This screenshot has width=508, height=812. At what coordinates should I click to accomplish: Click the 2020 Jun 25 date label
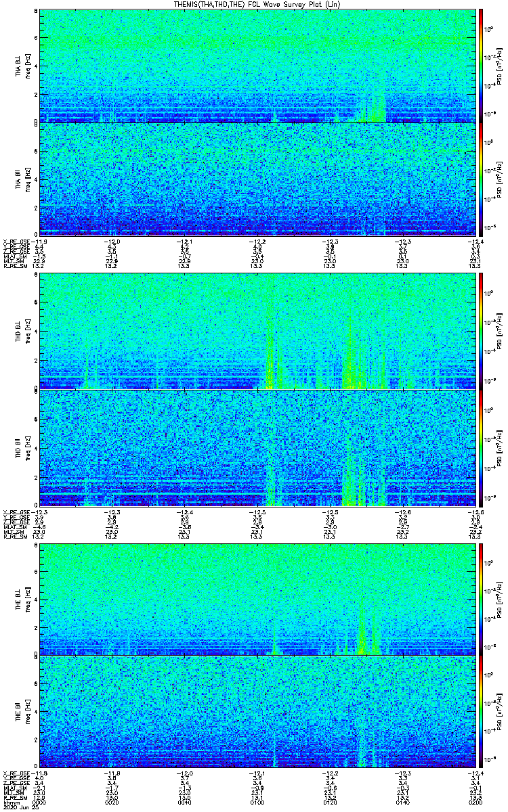(18, 808)
